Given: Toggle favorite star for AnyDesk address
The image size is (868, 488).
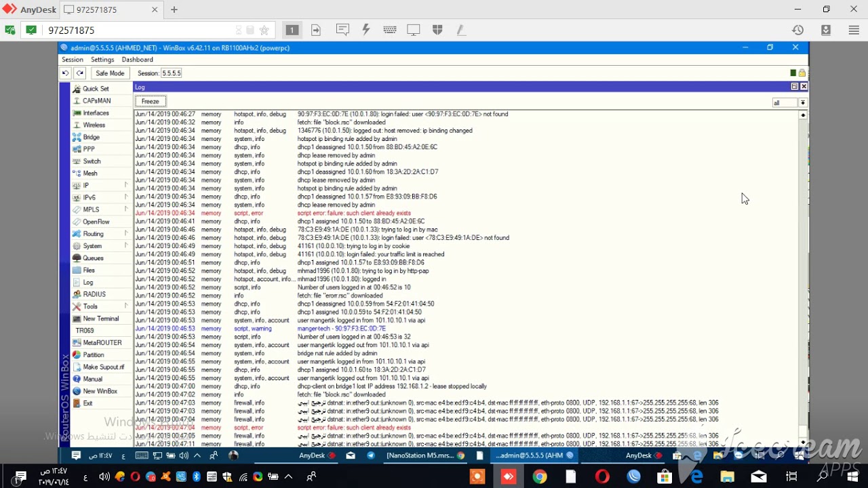Looking at the screenshot, I should coord(264,30).
